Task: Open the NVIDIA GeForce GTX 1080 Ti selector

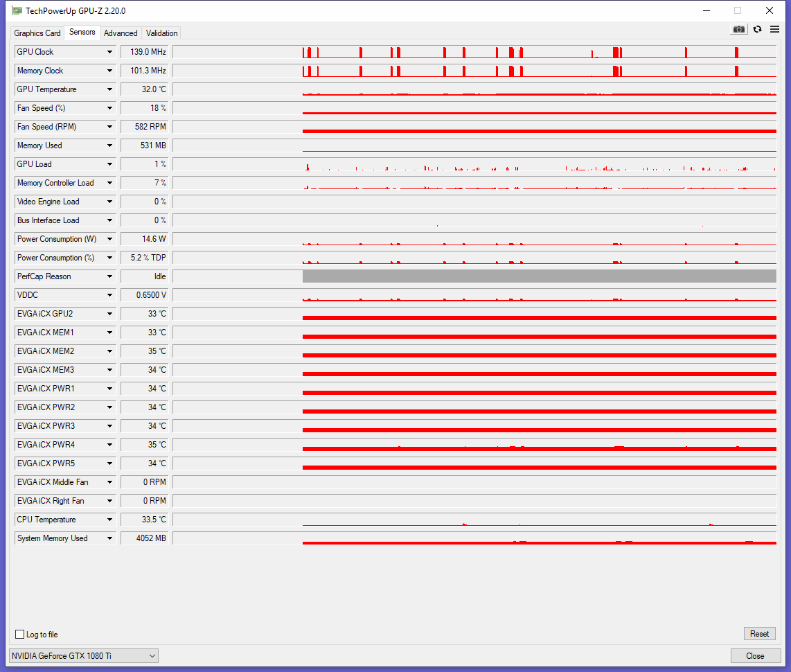Action: tap(84, 655)
